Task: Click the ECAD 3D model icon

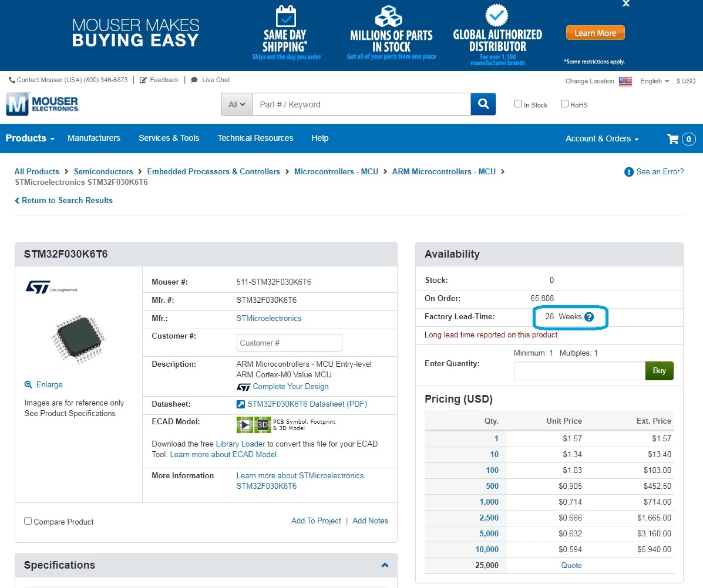Action: click(x=263, y=424)
